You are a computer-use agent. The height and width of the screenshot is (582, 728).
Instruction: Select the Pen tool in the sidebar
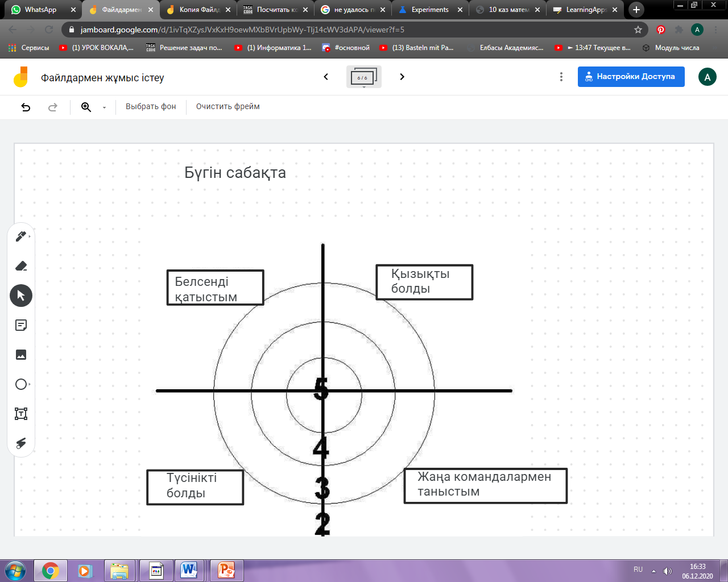pyautogui.click(x=21, y=236)
